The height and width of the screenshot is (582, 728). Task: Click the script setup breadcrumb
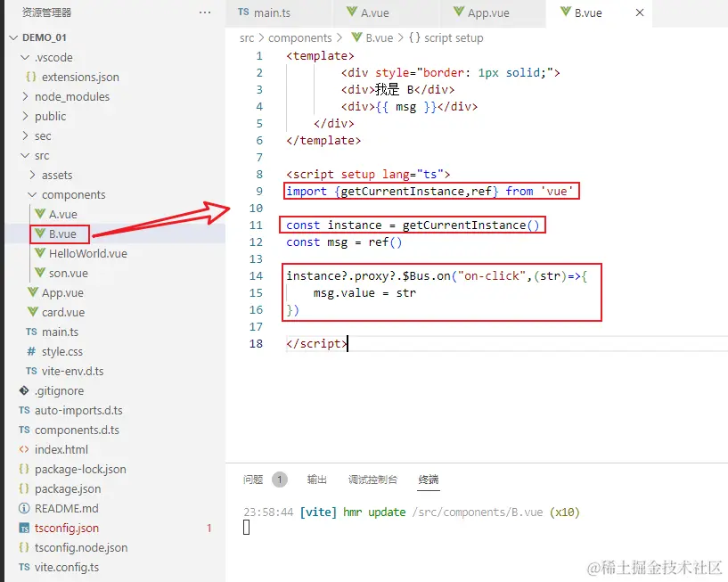[454, 37]
